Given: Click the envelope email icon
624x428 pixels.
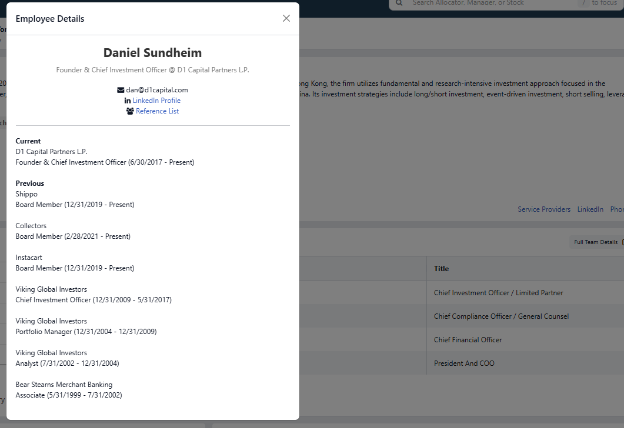Looking at the screenshot, I should tap(121, 90).
